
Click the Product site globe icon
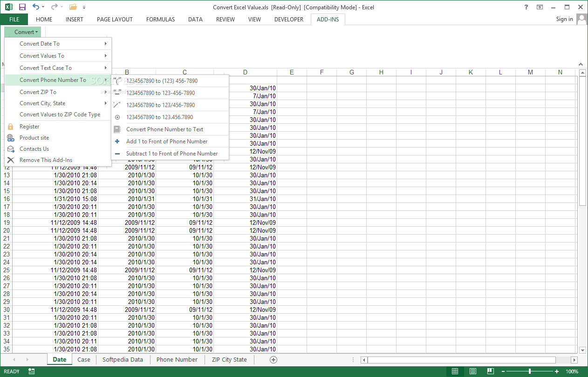click(x=11, y=138)
